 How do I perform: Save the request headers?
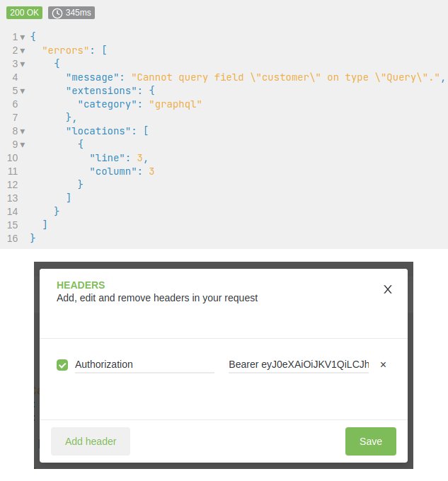370,441
